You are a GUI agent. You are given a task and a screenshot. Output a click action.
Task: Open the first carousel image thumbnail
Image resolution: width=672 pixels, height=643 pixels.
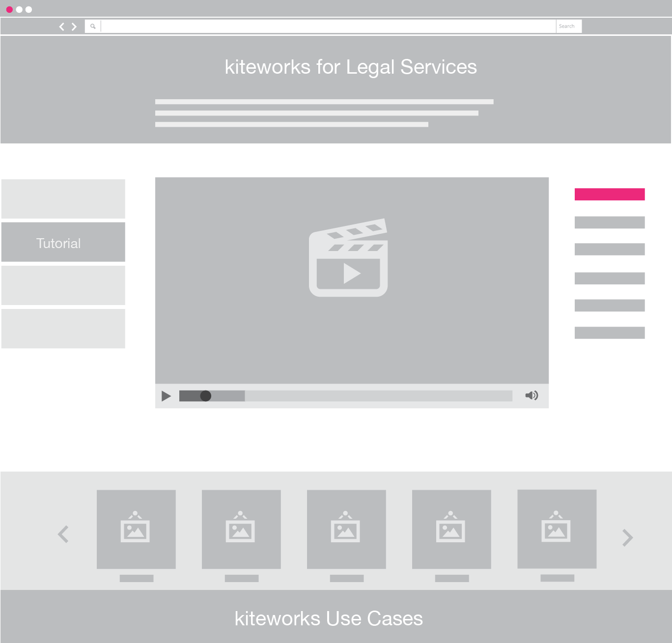point(136,530)
